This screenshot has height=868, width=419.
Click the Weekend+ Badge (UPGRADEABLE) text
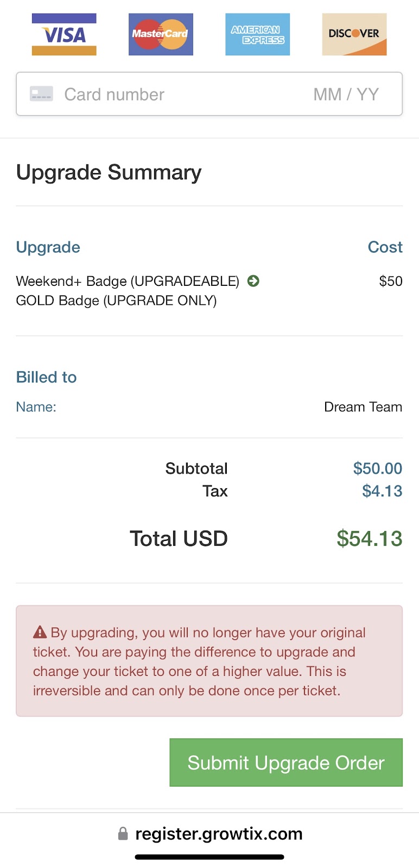coord(128,281)
